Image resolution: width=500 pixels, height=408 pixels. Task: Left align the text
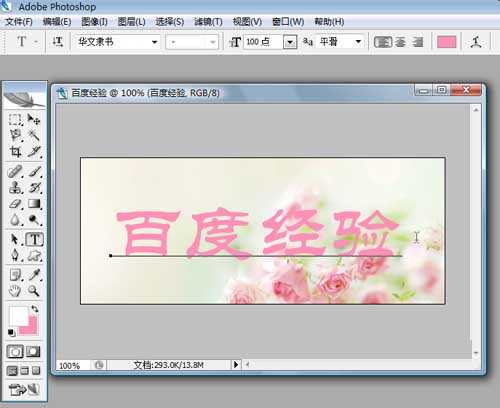(383, 42)
